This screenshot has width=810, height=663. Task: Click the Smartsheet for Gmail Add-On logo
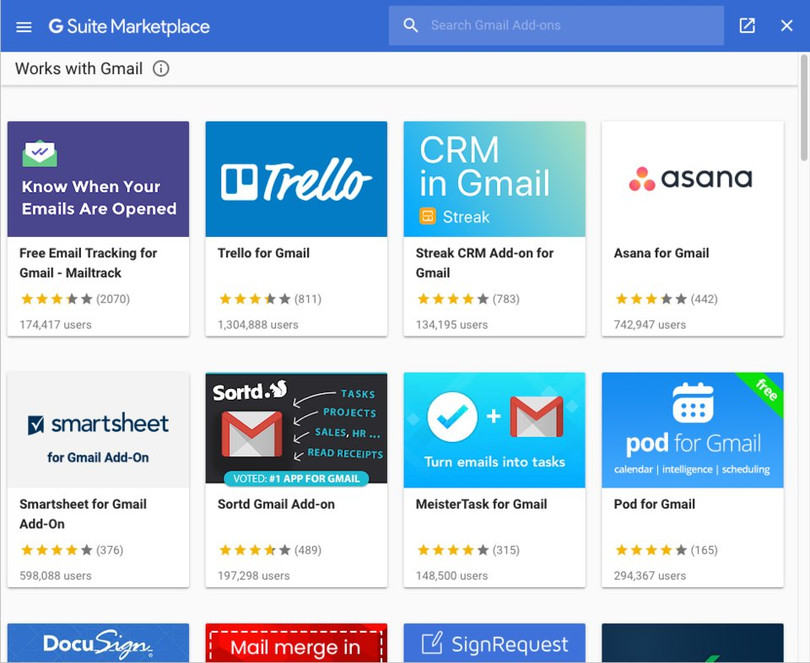pos(98,430)
